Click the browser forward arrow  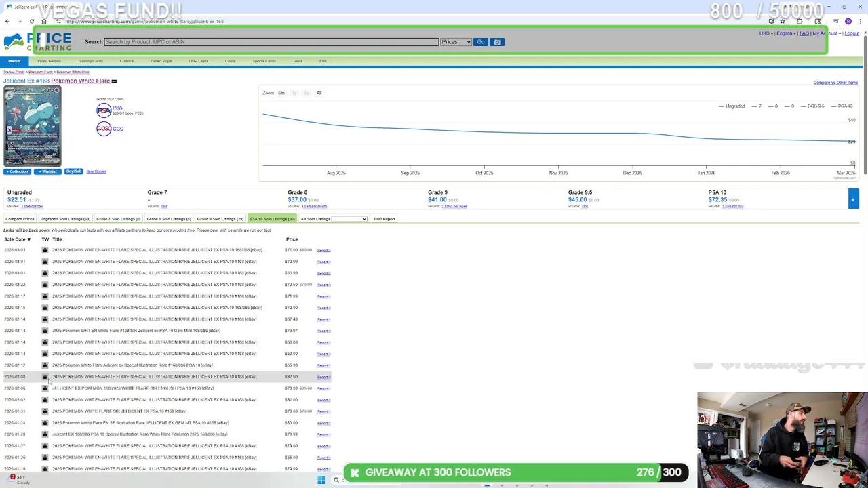point(19,22)
